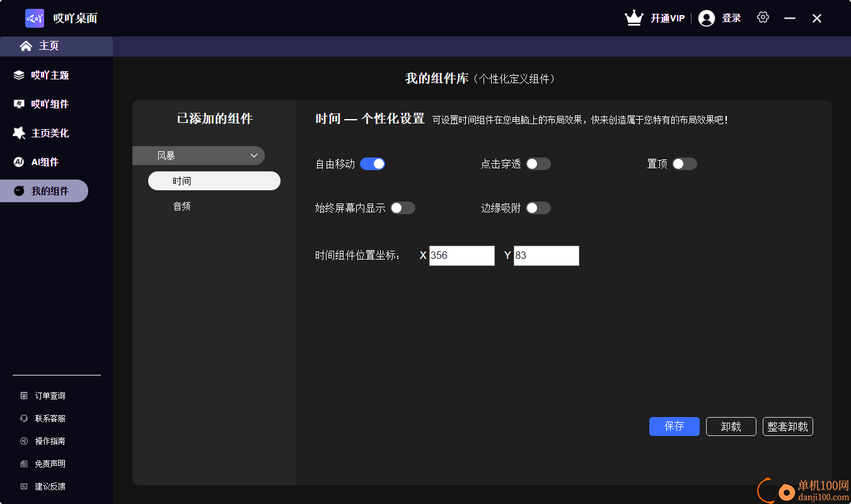Select the 时间 component item

pos(214,181)
